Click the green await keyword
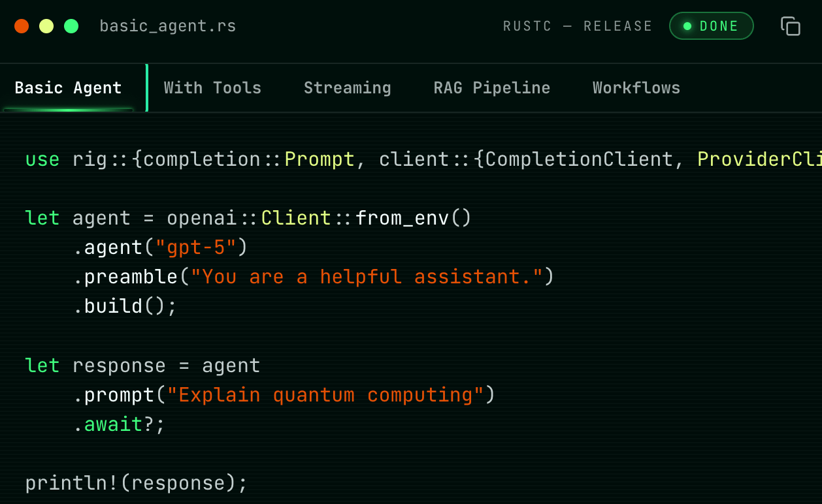Viewport: 822px width, 504px height. click(x=113, y=424)
